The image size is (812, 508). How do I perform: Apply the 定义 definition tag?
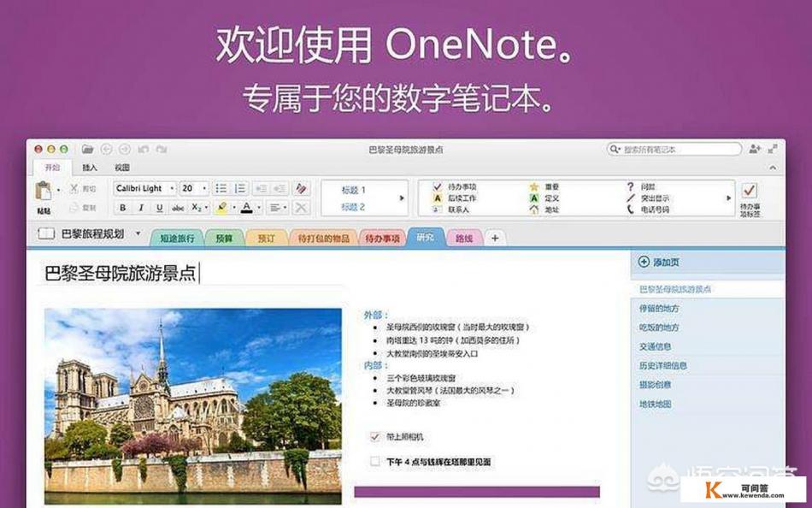click(544, 198)
